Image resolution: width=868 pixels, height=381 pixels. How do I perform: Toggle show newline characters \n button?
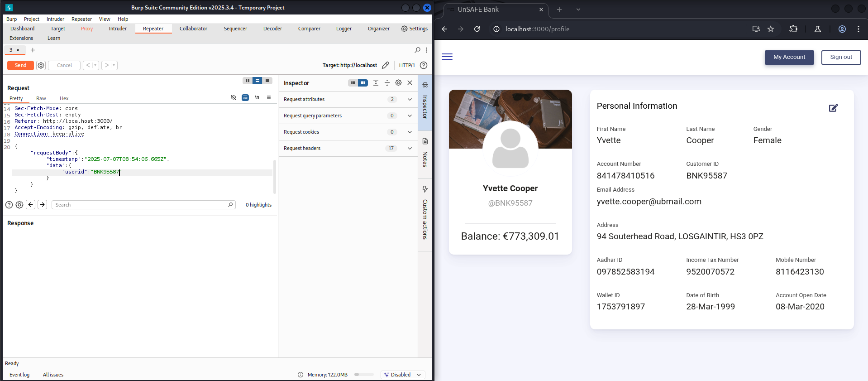[257, 97]
